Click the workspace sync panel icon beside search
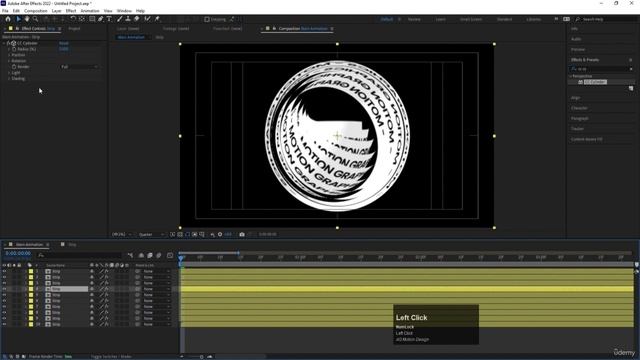This screenshot has height=360, width=640. 567,19
